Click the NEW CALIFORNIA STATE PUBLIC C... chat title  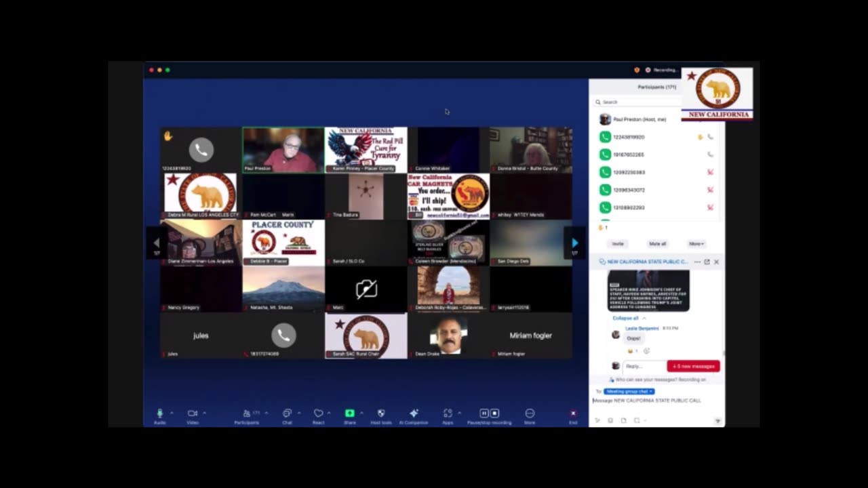[647, 262]
